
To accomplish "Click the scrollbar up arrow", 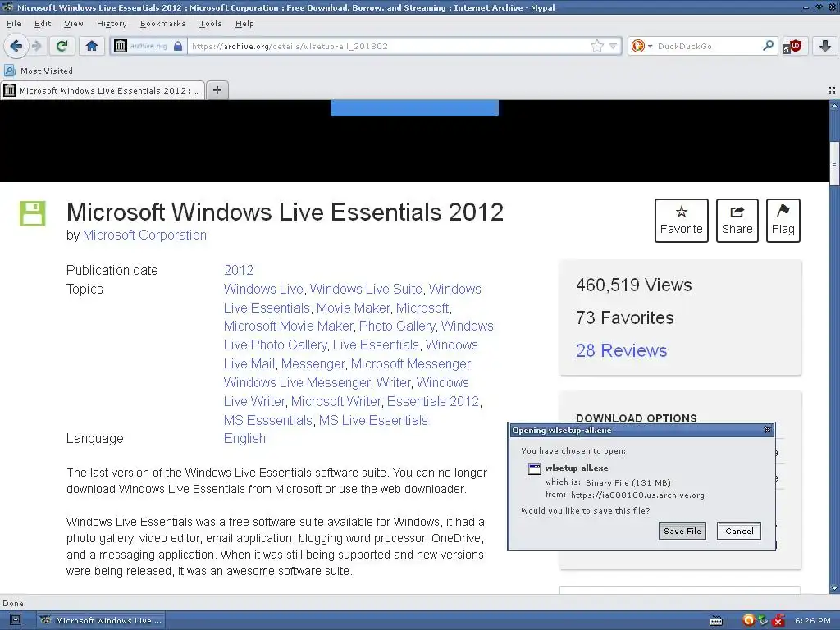I will (834, 106).
